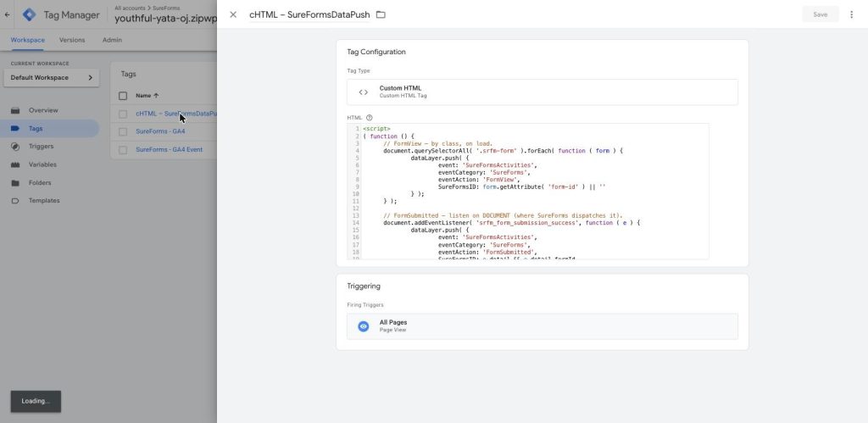Click the Tags label icon
The height and width of the screenshot is (423, 868).
coord(15,129)
